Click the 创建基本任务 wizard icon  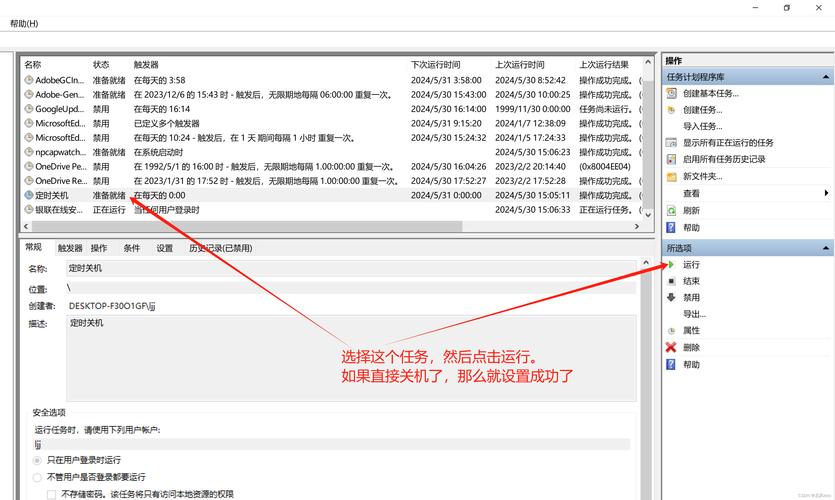672,93
